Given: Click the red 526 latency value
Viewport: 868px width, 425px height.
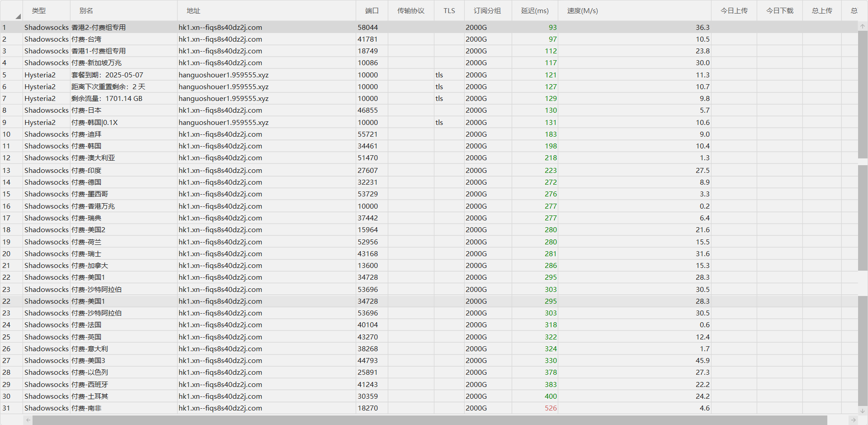Looking at the screenshot, I should [x=551, y=408].
